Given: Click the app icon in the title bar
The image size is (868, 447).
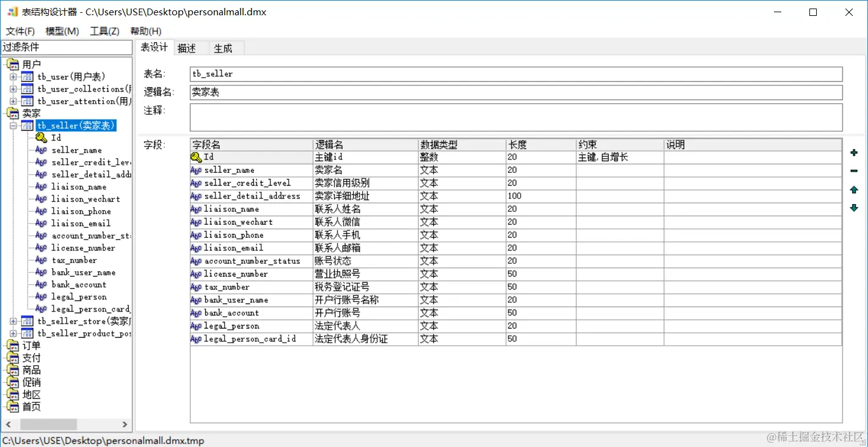Looking at the screenshot, I should [x=12, y=12].
